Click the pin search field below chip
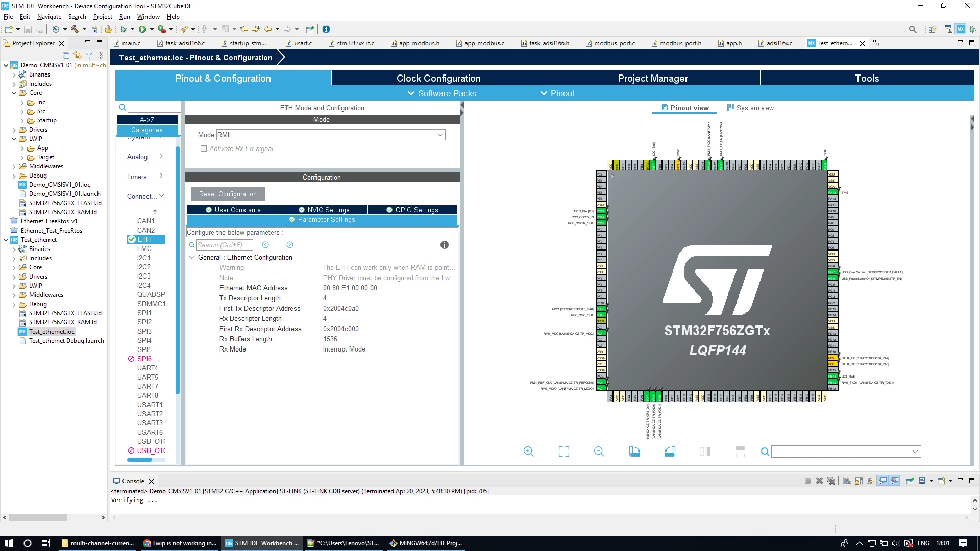This screenshot has height=551, width=980. pyautogui.click(x=846, y=452)
